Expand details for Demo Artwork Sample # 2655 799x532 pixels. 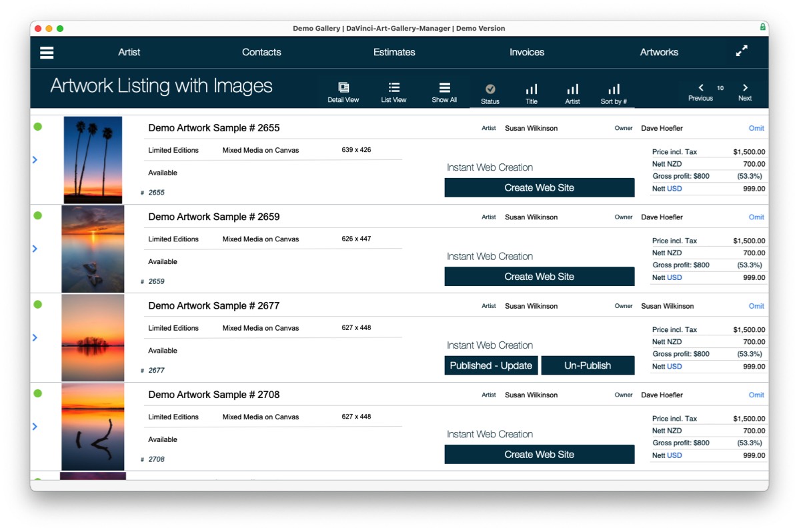[35, 159]
